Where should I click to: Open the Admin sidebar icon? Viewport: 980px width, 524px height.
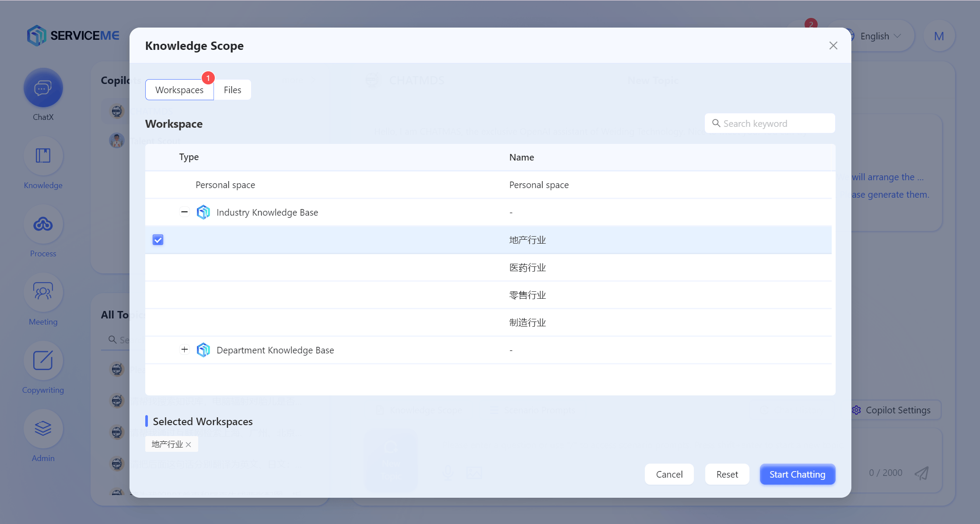click(43, 429)
